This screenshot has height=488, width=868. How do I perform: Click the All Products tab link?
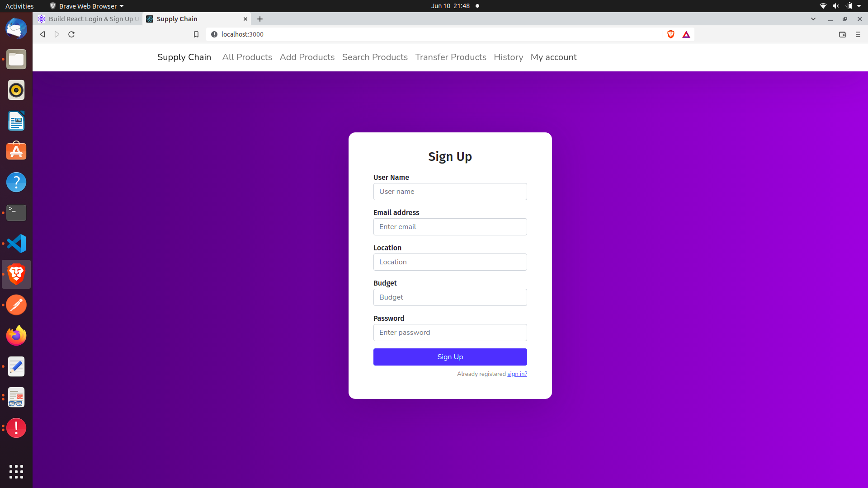coord(247,57)
